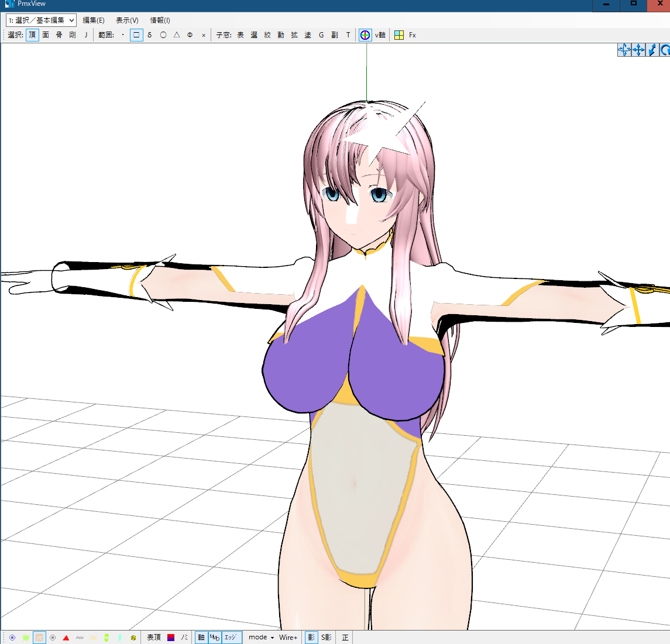670x644 pixels.
Task: Click the v軸 toolbar button
Action: click(380, 35)
